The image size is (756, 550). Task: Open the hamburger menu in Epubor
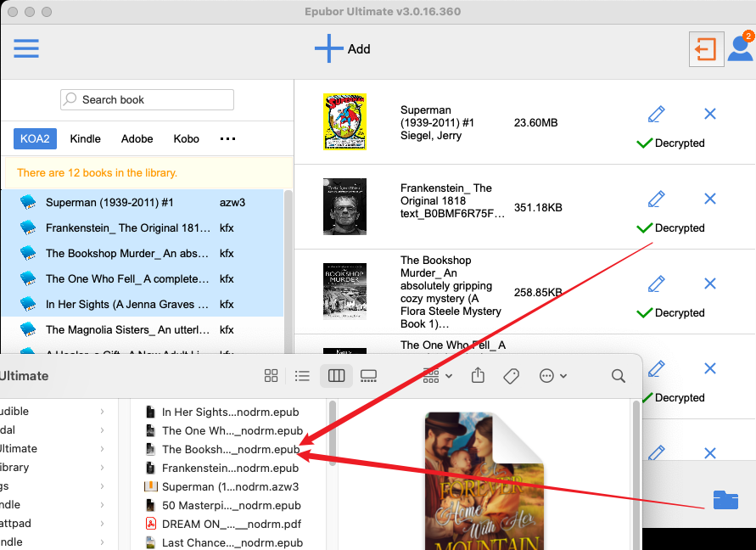(26, 48)
